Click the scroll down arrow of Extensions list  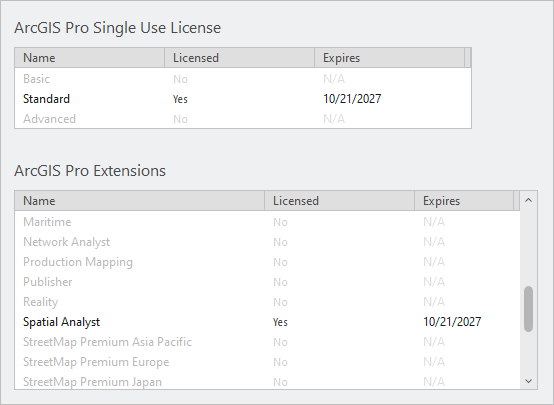pyautogui.click(x=529, y=381)
